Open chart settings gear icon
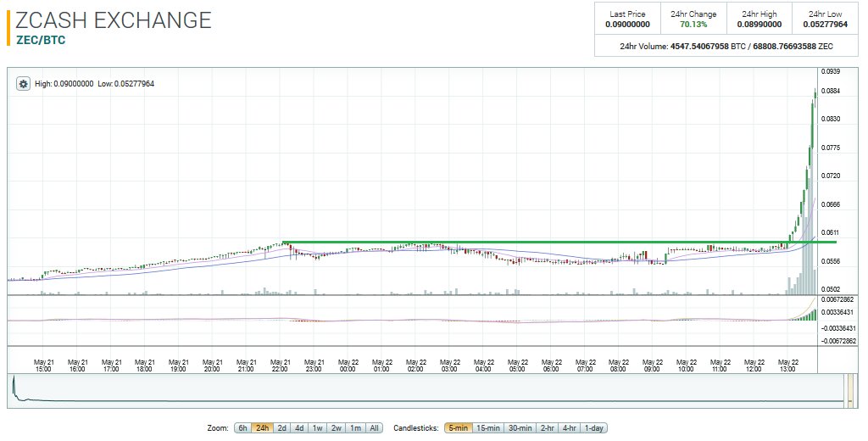The image size is (868, 441). pos(23,84)
